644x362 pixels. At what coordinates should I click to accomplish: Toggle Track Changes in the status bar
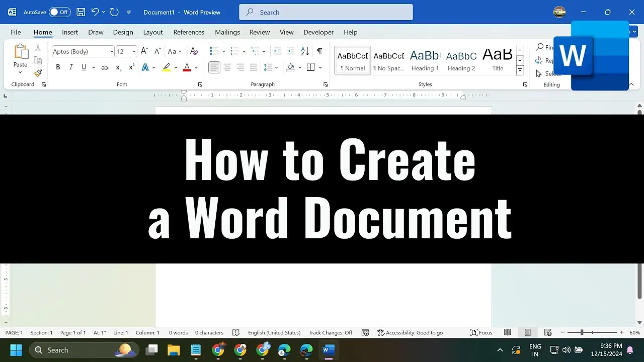[331, 333]
